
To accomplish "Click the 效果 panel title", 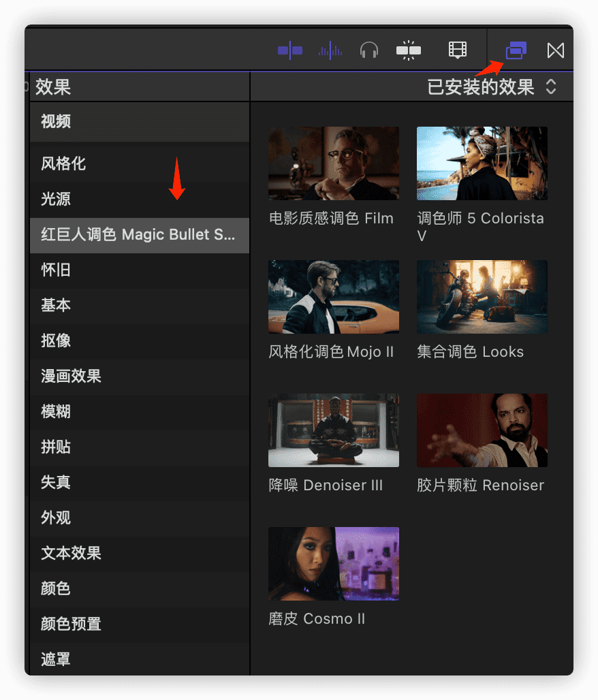I will point(53,86).
